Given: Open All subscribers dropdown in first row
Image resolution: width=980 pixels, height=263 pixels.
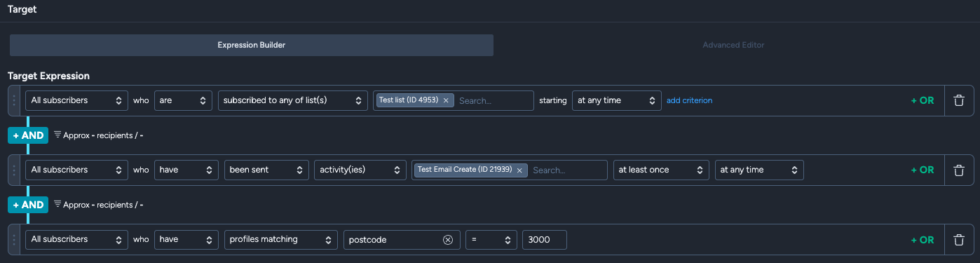Looking at the screenshot, I should click(x=77, y=100).
